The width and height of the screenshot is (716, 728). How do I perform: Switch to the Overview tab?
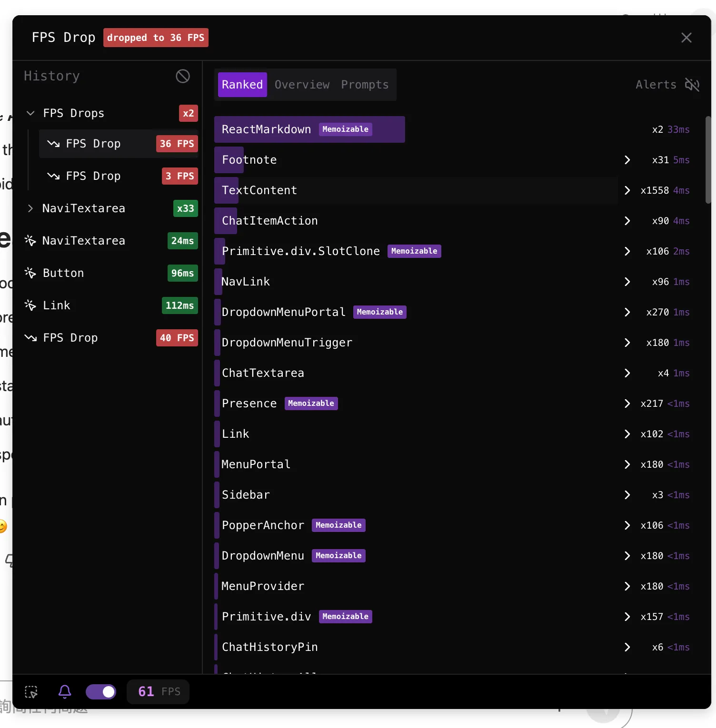[x=302, y=85]
